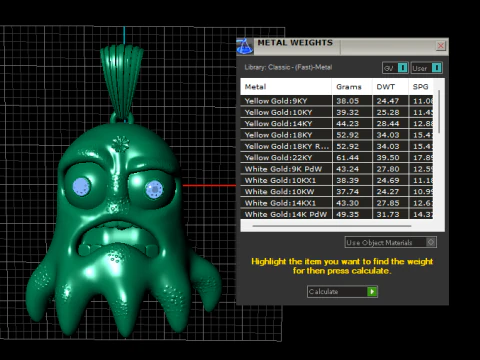
Task: Click the green arrow on Calculate
Action: (372, 292)
